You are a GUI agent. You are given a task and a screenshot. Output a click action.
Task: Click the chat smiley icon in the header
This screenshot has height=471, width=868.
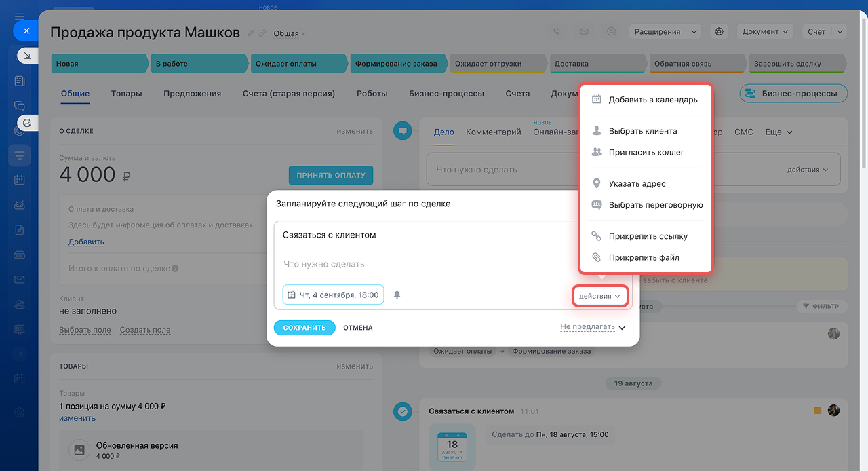[611, 31]
